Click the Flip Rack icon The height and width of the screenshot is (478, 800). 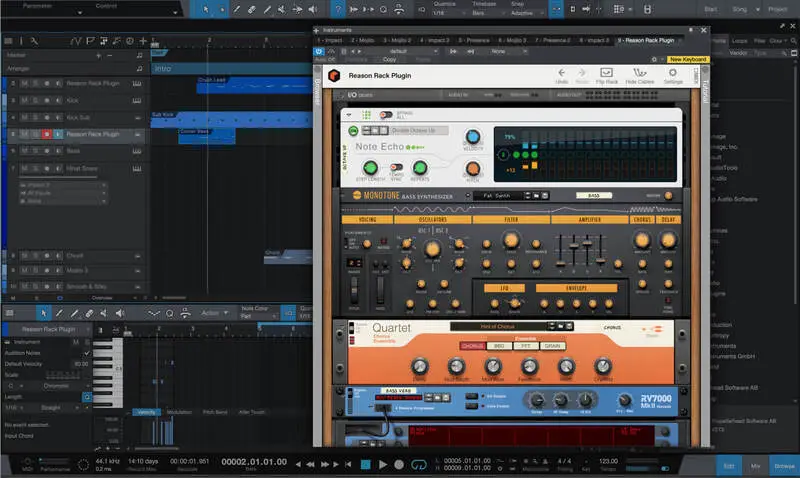[605, 73]
